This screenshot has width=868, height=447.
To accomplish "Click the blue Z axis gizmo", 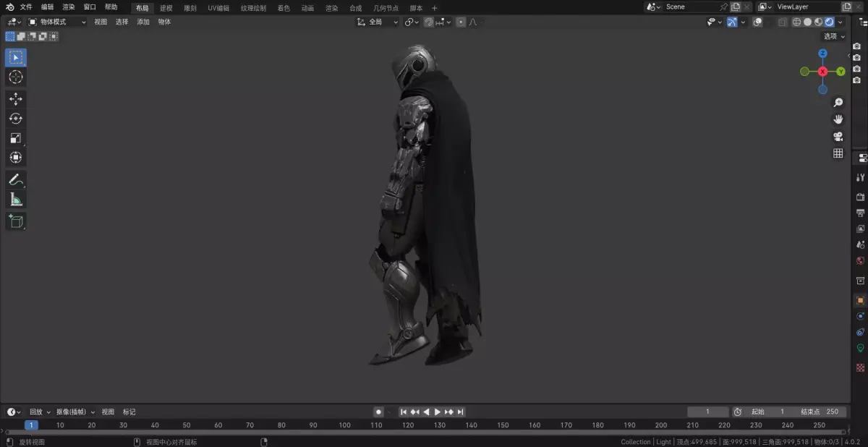I will coord(822,54).
